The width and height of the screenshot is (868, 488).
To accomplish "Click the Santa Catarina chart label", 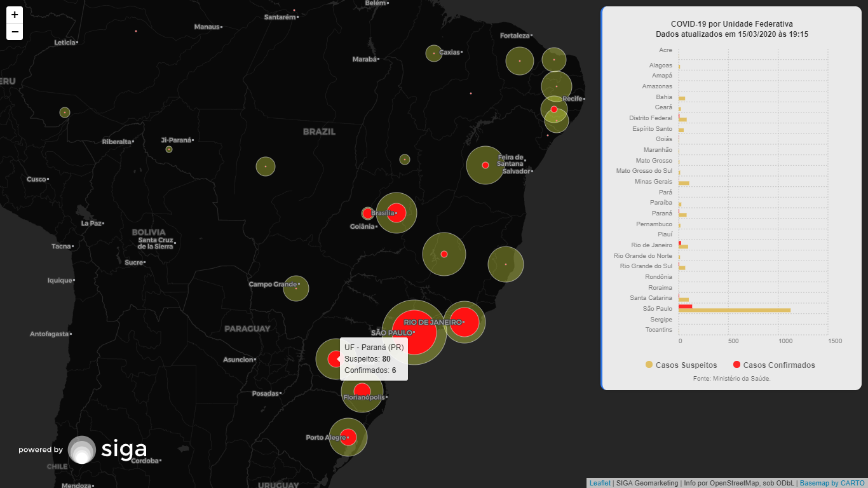I will [651, 298].
